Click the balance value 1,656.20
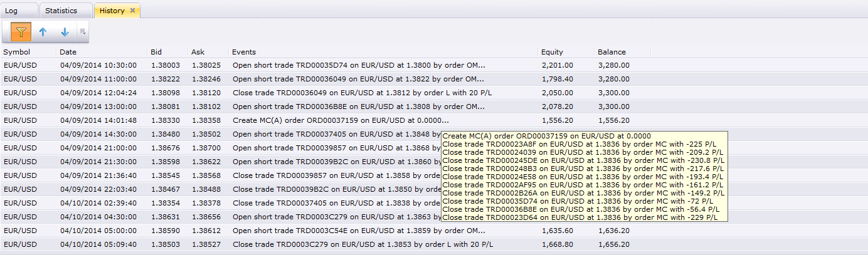Image resolution: width=868 pixels, height=255 pixels. [613, 244]
